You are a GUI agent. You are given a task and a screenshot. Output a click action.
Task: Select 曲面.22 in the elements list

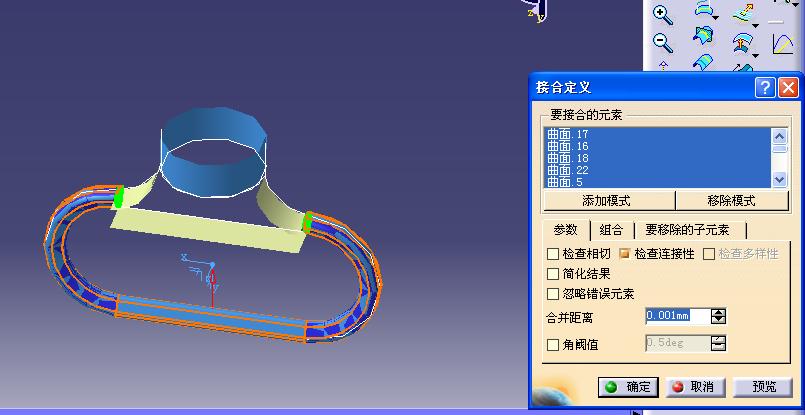(x=658, y=170)
